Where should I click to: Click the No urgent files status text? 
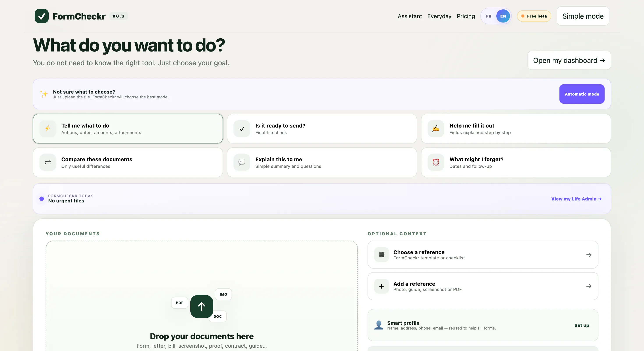(66, 201)
